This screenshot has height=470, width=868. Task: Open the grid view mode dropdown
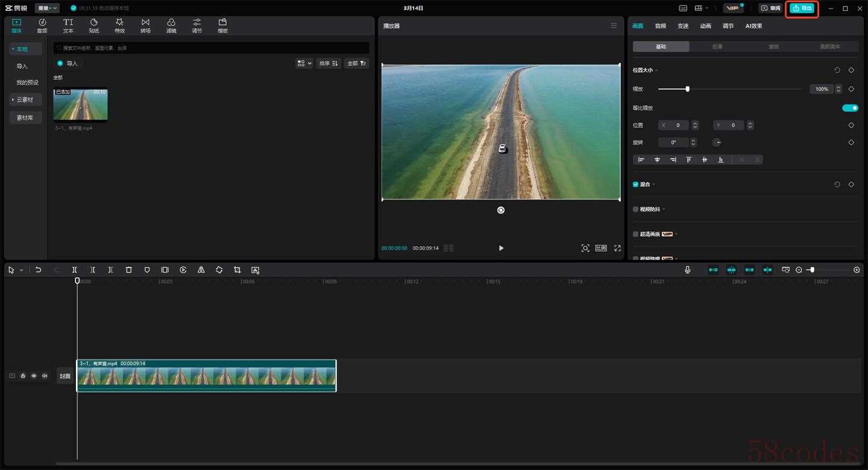[x=304, y=63]
